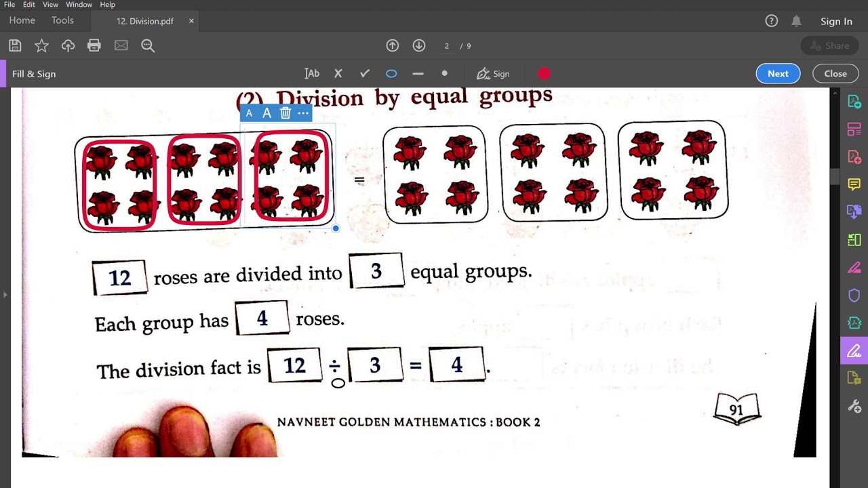The height and width of the screenshot is (488, 868).
Task: Switch to the Home tab
Action: click(x=22, y=20)
